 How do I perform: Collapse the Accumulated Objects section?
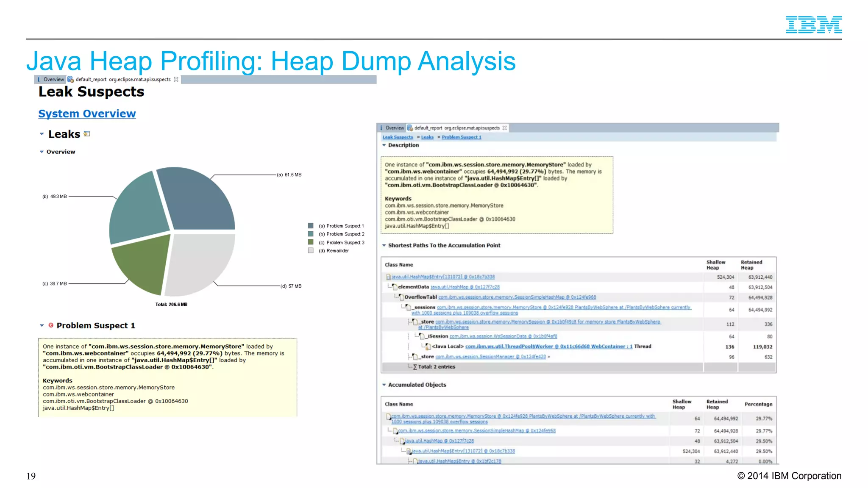click(x=384, y=385)
